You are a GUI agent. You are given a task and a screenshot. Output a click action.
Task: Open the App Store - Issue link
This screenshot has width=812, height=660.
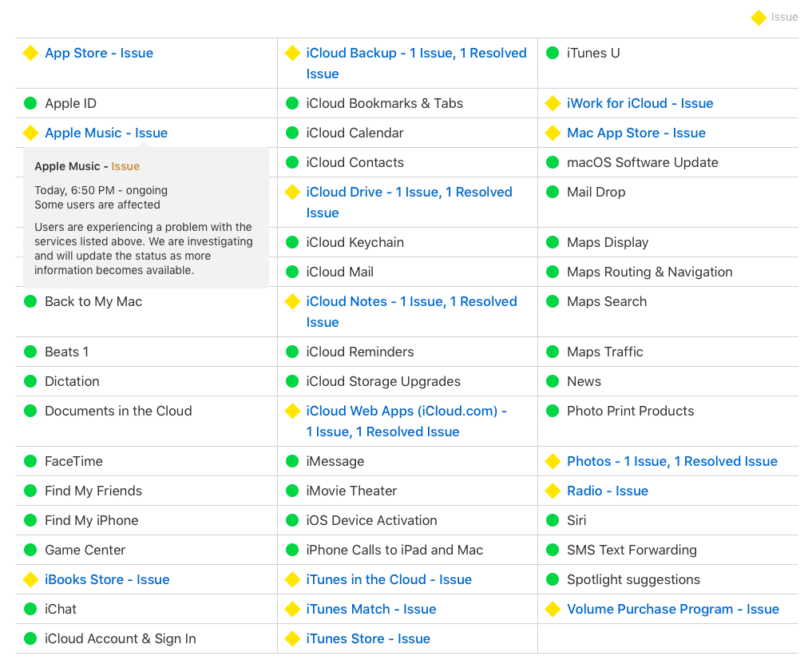99,54
